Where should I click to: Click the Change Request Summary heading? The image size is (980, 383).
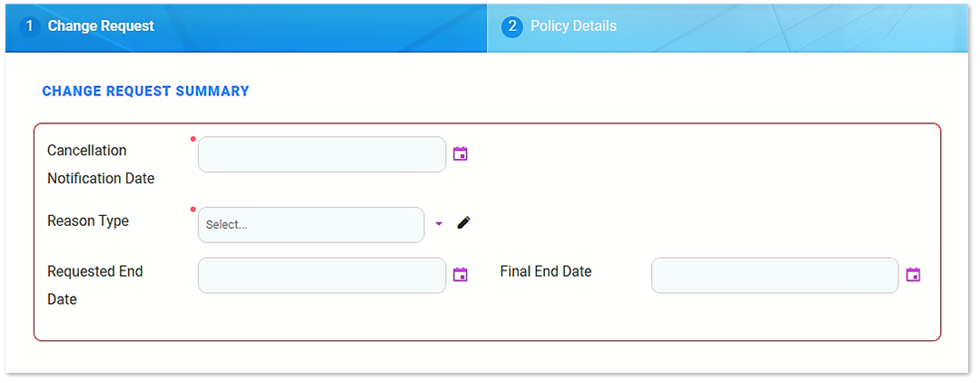point(145,92)
